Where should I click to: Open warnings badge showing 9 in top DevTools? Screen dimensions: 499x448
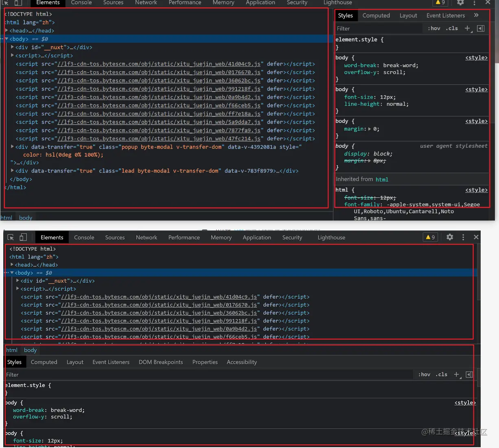(440, 2)
